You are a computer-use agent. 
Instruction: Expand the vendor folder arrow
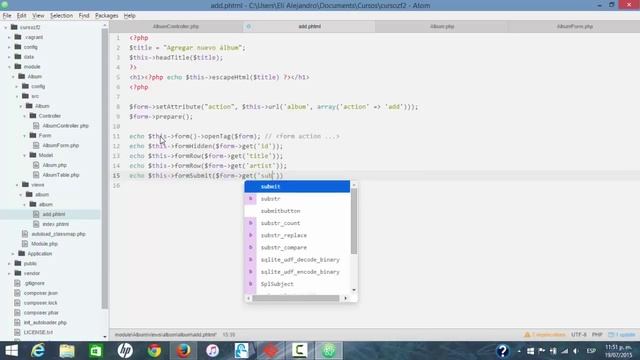(x=9, y=273)
